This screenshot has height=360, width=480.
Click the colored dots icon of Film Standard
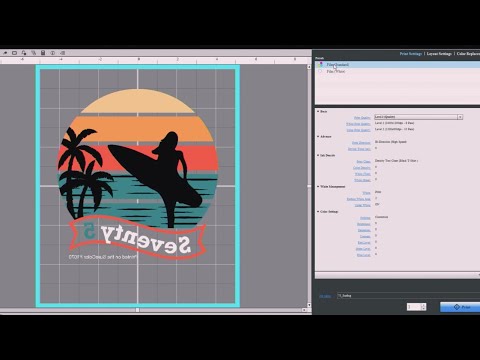[x=320, y=64]
